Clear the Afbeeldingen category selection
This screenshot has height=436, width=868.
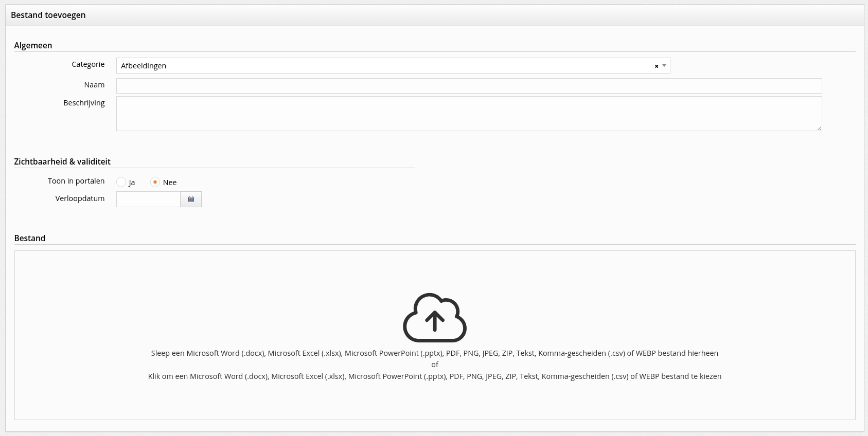656,66
